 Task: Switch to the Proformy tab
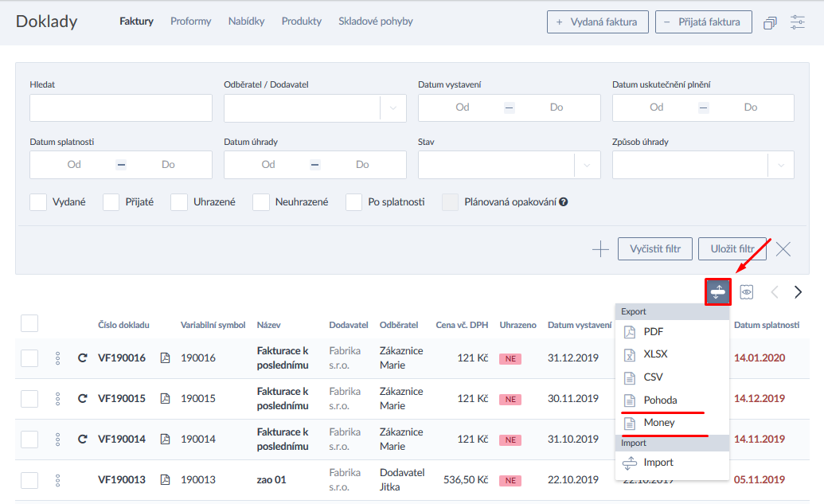pyautogui.click(x=190, y=21)
